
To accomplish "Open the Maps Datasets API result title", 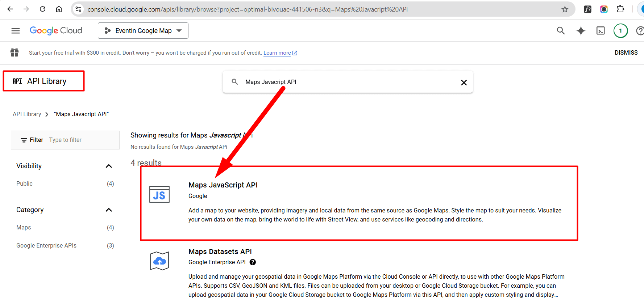I will (x=220, y=252).
